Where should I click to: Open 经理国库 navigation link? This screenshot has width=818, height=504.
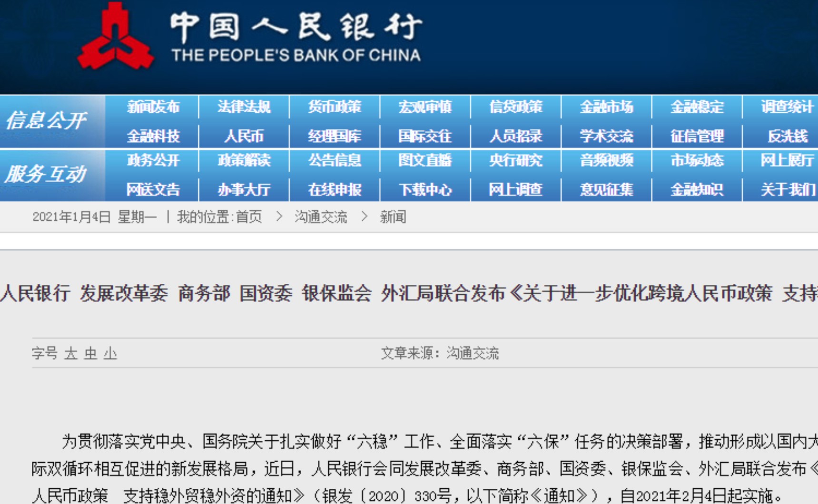(335, 136)
